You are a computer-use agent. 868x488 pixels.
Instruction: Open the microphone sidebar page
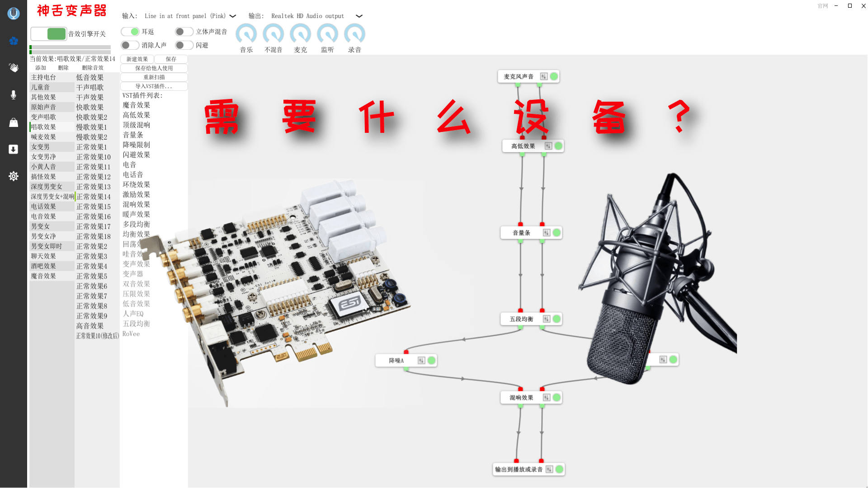pyautogui.click(x=14, y=95)
